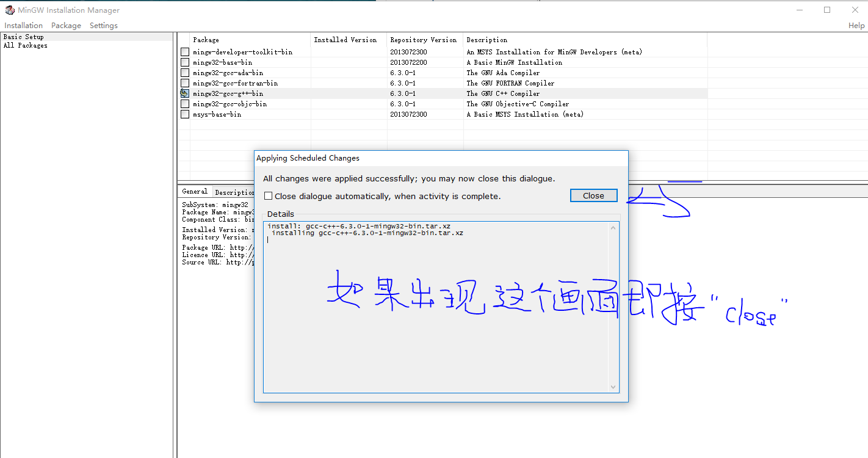Click version 2013072300 of mingw-developer-toolkit-bin

point(408,52)
